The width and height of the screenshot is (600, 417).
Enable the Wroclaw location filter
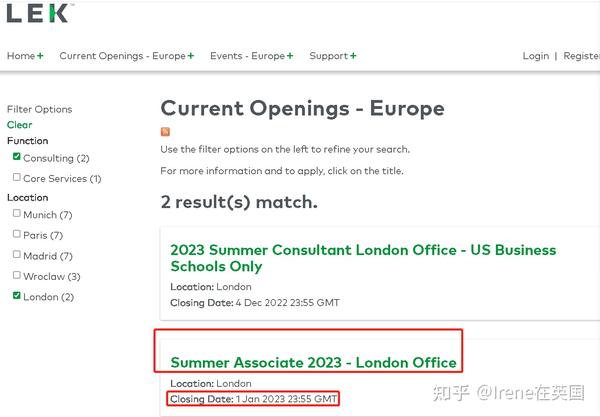click(x=17, y=275)
